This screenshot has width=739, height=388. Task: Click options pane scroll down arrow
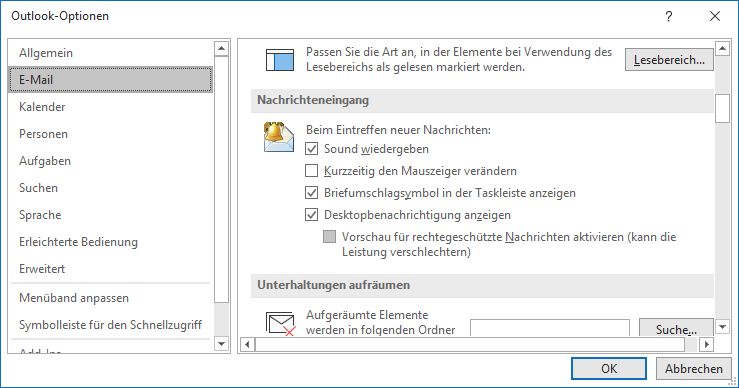[723, 326]
